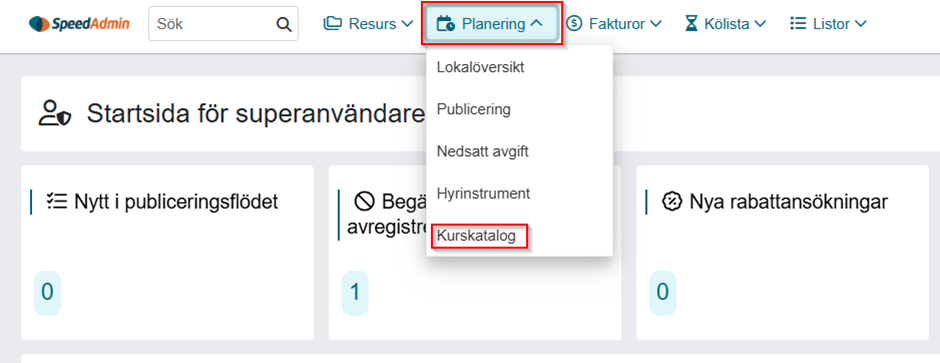
Task: Expand the Kölista chevron arrow
Action: (x=760, y=24)
